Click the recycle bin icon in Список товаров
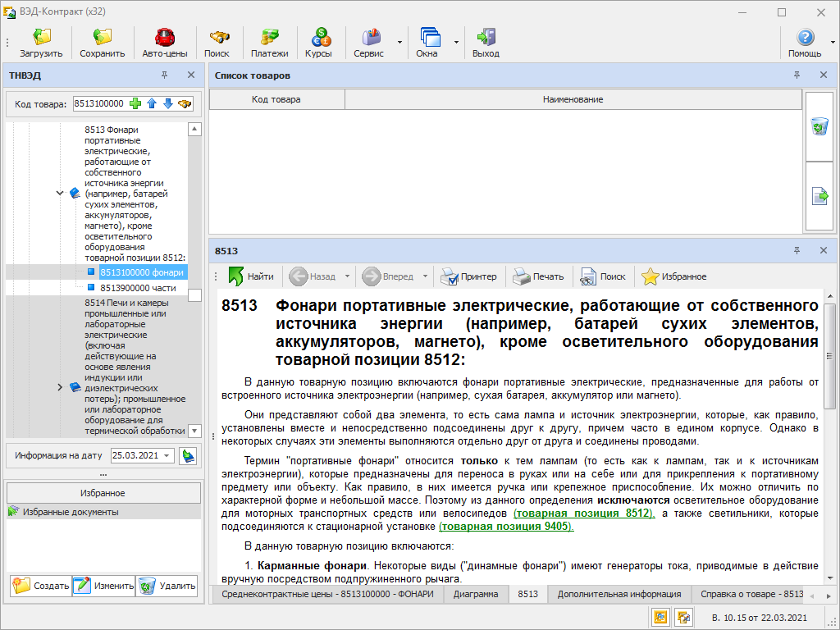The height and width of the screenshot is (630, 840). pos(819,127)
